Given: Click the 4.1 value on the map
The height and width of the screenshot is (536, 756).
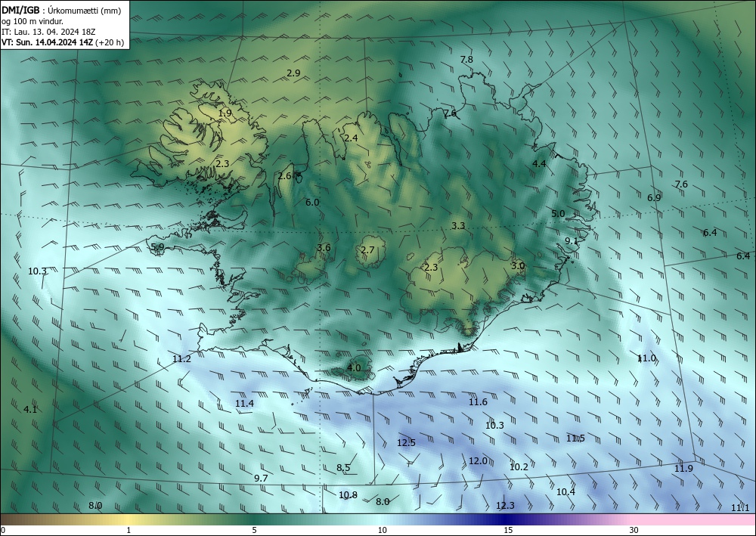Looking at the screenshot, I should [30, 410].
